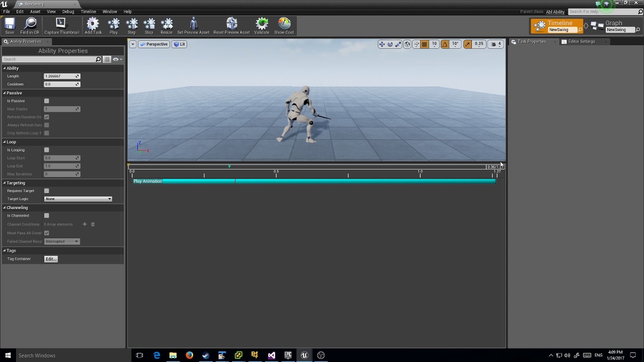The height and width of the screenshot is (362, 644).
Task: Stop the ability preview
Action: 149,26
